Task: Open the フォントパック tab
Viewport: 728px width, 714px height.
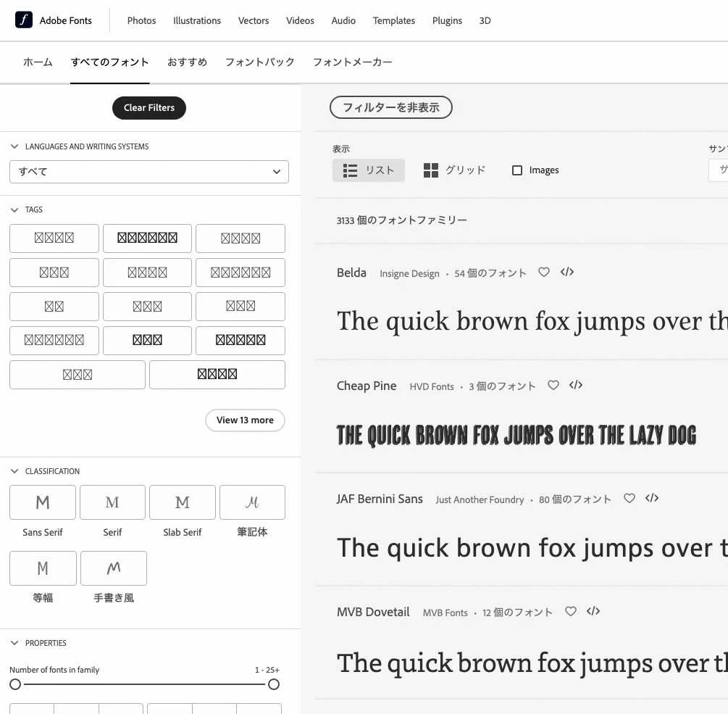Action: (260, 62)
